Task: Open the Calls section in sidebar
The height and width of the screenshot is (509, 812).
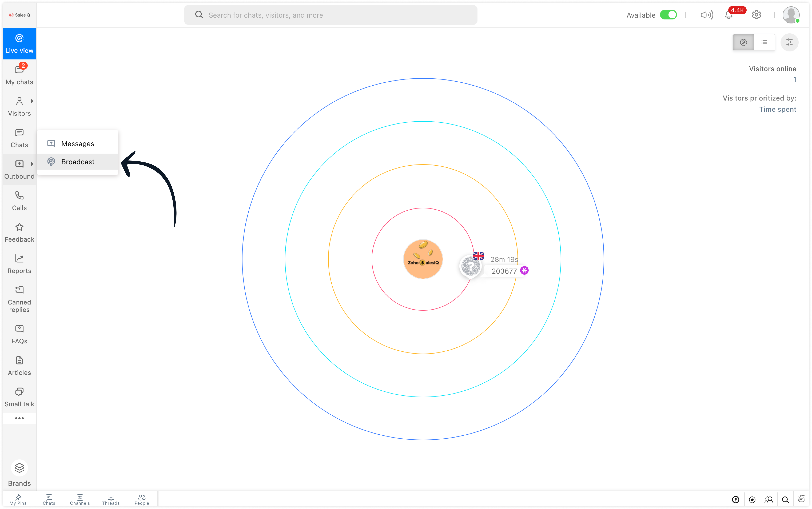Action: coord(19,201)
